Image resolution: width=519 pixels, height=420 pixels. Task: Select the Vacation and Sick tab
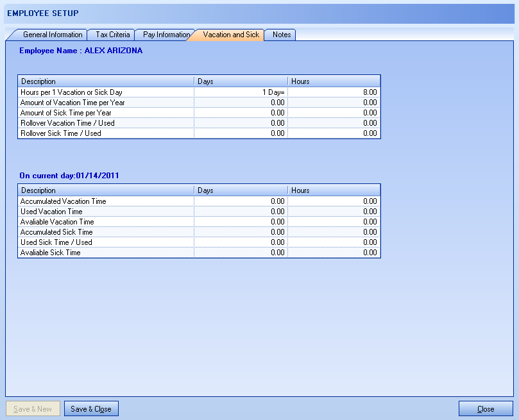click(231, 35)
